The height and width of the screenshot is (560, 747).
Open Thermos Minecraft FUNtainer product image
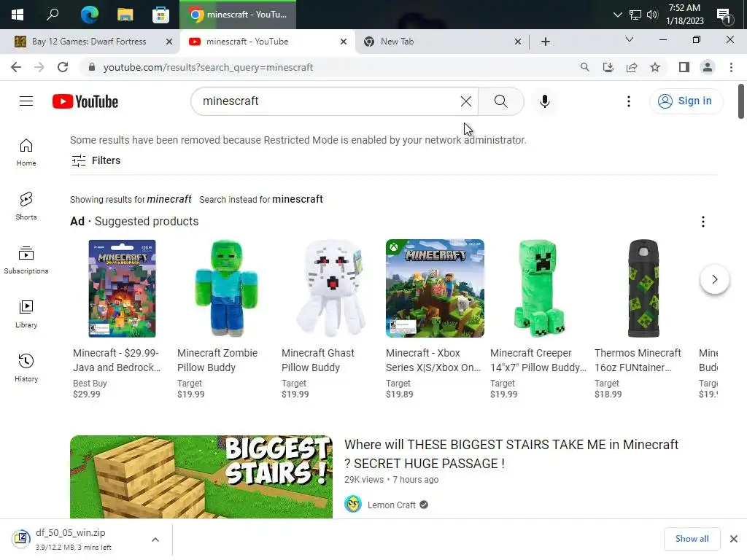click(x=643, y=288)
